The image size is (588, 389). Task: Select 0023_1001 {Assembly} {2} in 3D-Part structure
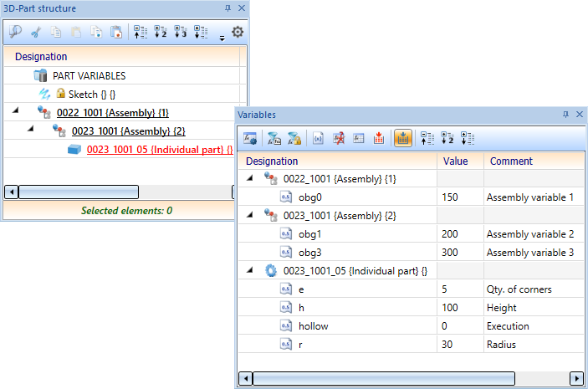point(128,131)
